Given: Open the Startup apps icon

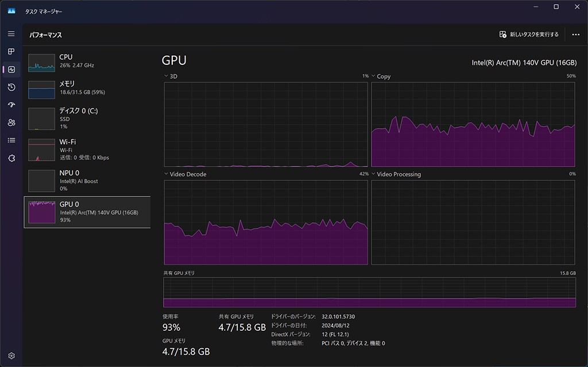Looking at the screenshot, I should click(11, 105).
